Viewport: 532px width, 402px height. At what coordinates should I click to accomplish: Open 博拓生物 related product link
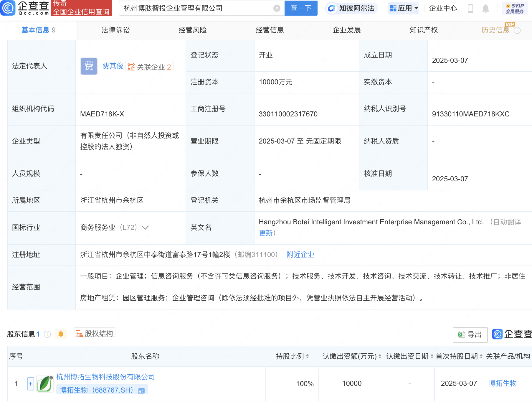click(x=503, y=383)
